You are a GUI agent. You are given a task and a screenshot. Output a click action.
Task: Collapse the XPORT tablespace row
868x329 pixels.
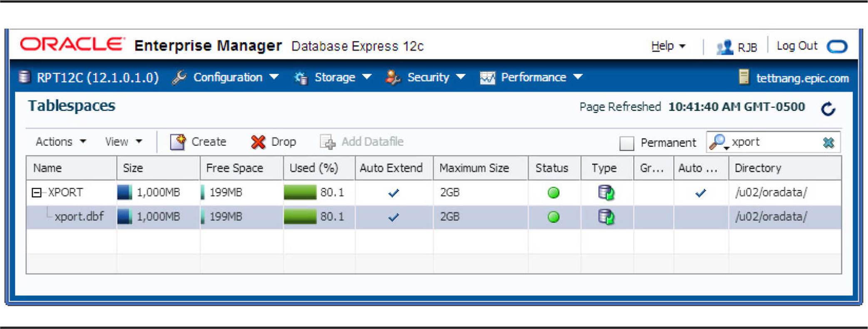37,192
